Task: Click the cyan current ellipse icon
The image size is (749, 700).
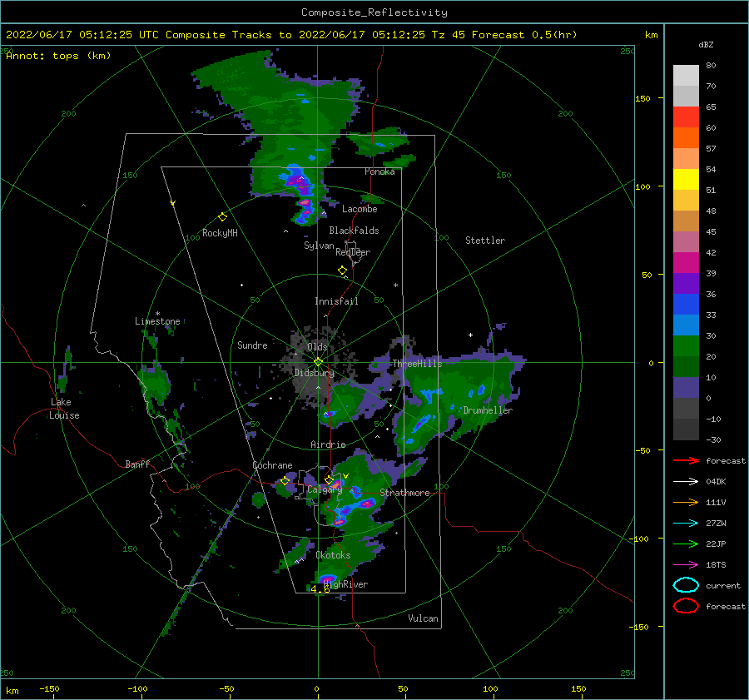Action: point(686,585)
